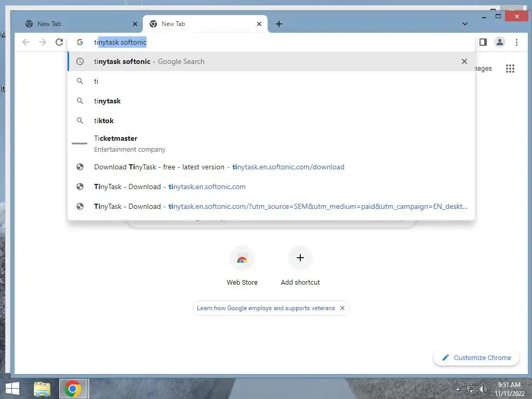
Task: Open the tinytask.en.softonic.com suggestion
Action: tap(271, 187)
